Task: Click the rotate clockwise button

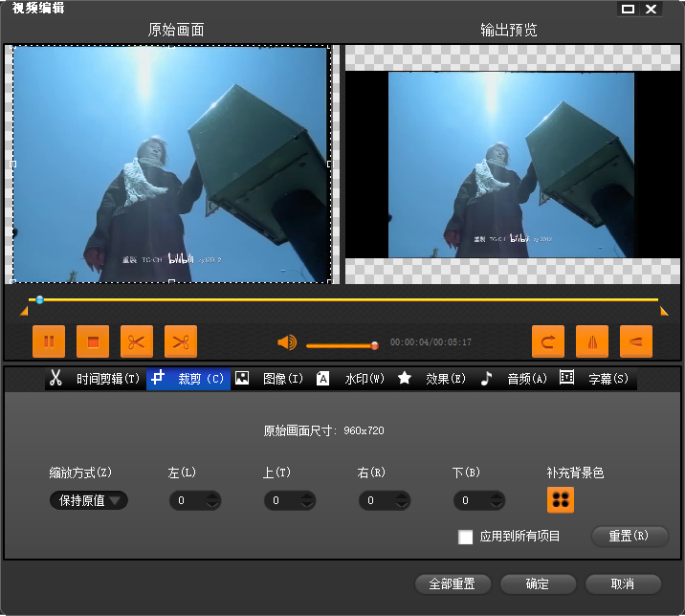Action: 548,341
